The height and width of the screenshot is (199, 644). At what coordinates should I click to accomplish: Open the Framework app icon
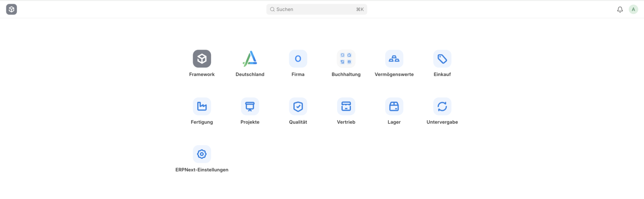pos(202,59)
